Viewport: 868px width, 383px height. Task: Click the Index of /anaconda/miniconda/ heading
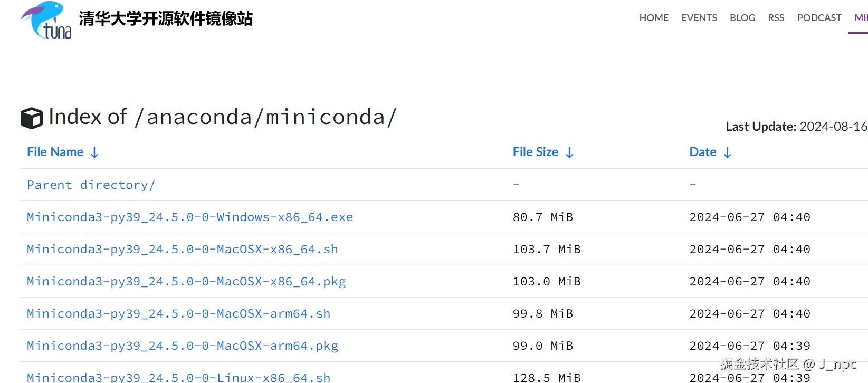click(x=222, y=117)
